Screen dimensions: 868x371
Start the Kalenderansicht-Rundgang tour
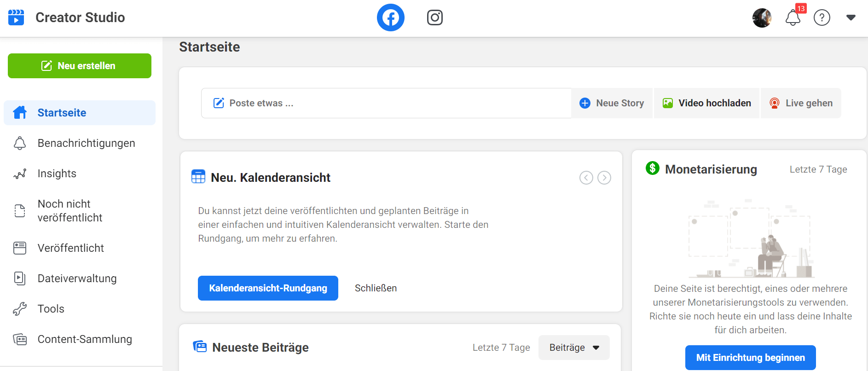[x=268, y=288]
